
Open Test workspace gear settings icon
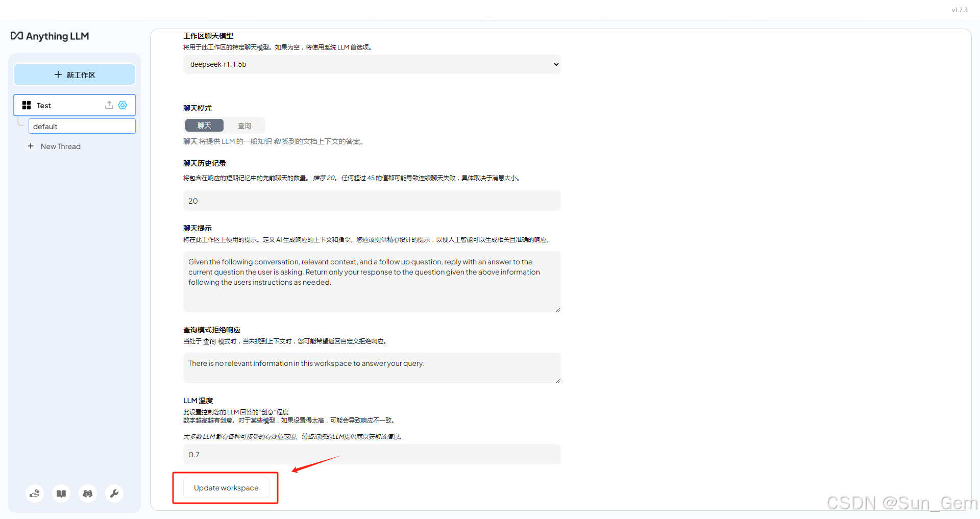tap(122, 105)
